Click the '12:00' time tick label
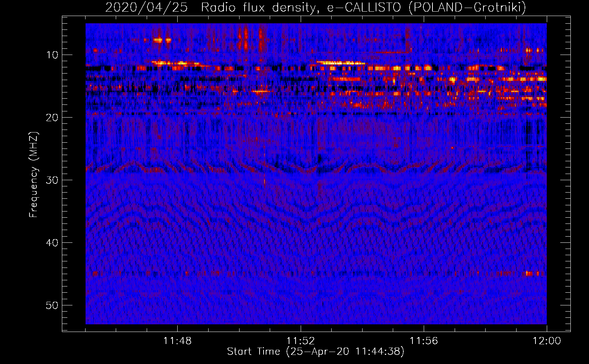 (x=547, y=341)
